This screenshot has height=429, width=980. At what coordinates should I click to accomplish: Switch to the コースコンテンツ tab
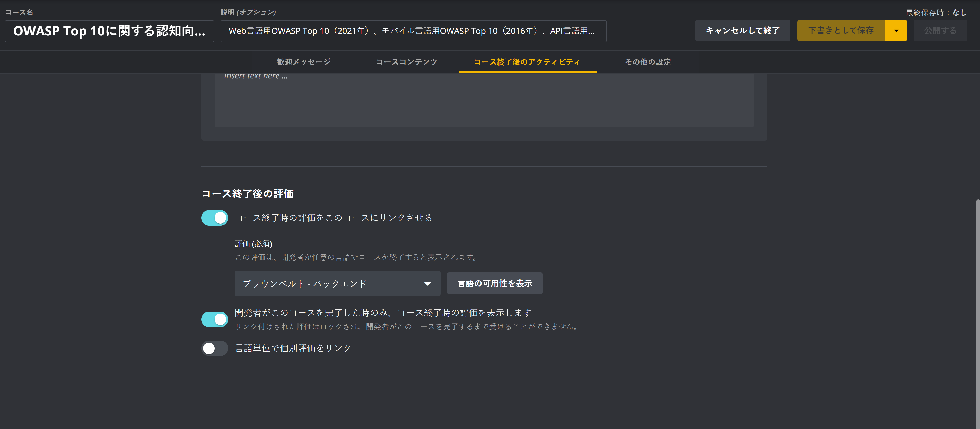click(406, 62)
